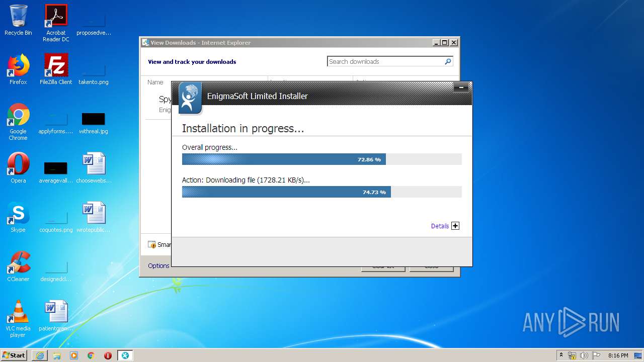Viewport: 644px width, 362px height.
Task: Open Action Center flag tray icon
Action: [x=596, y=355]
